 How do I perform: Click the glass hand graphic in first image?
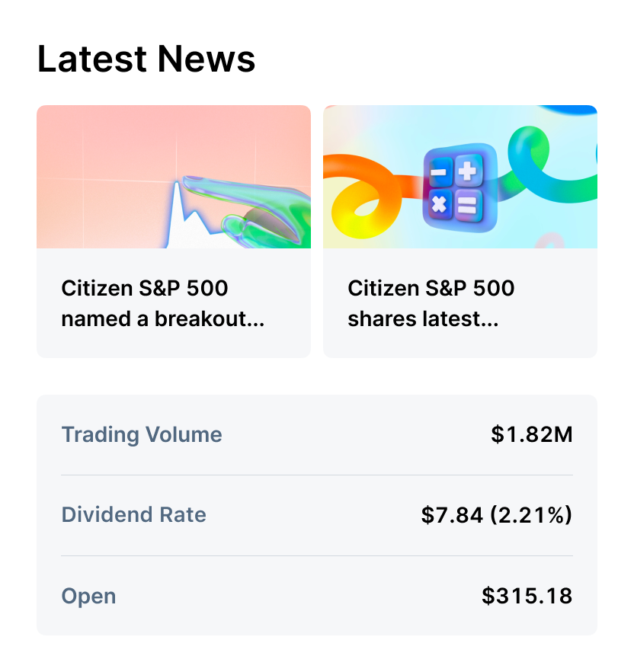point(251,210)
